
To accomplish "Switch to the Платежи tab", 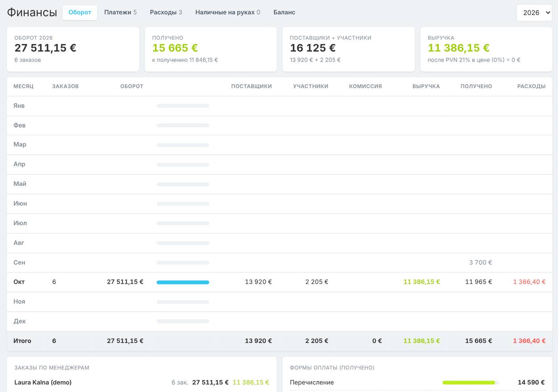I will pyautogui.click(x=121, y=12).
